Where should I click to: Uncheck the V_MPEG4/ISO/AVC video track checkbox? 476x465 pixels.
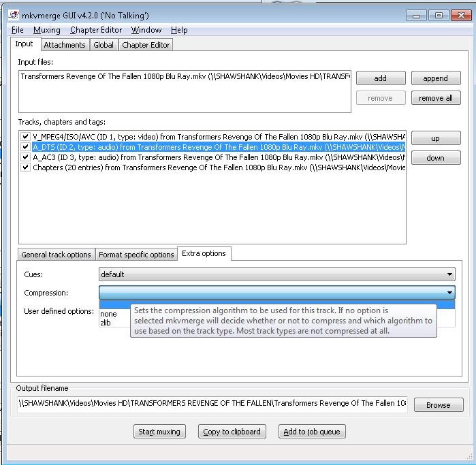point(25,137)
